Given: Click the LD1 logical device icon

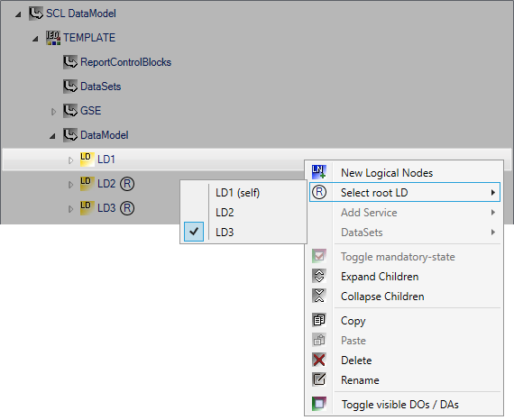Looking at the screenshot, I should coord(87,160).
